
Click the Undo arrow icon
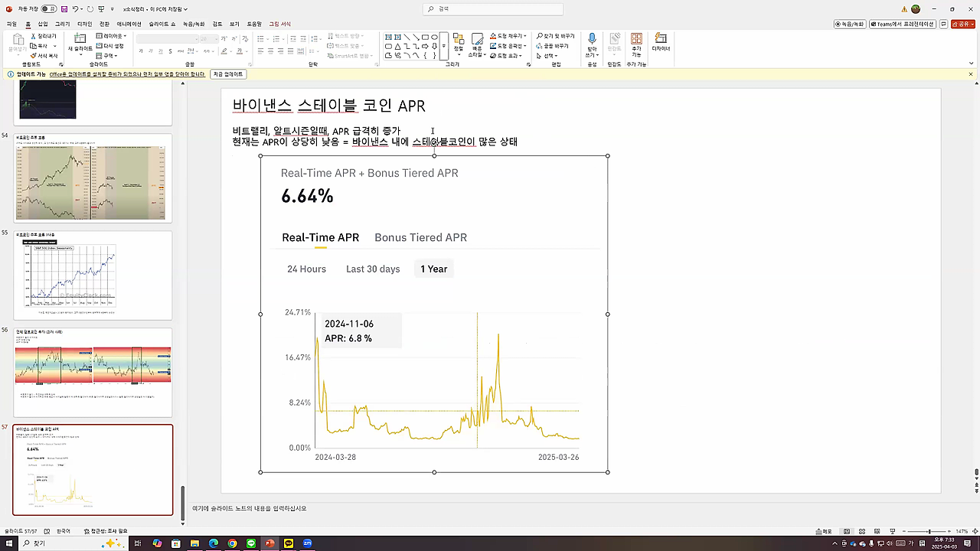coord(76,9)
